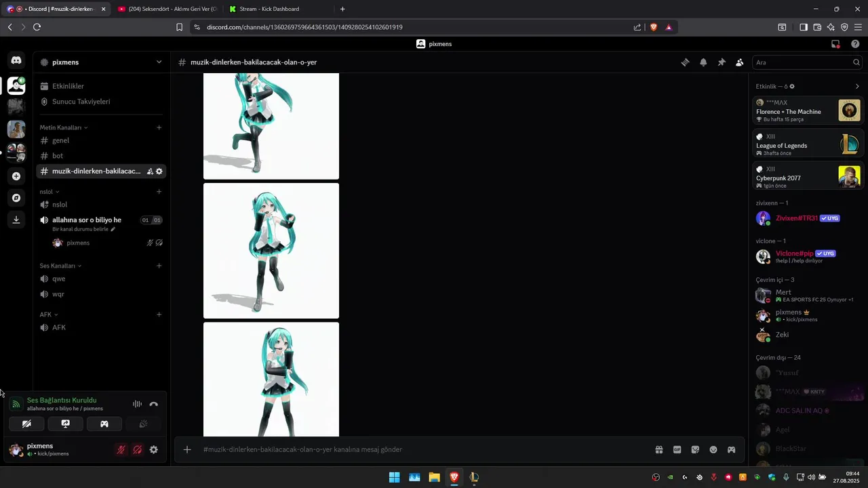
Task: Open League of Legends activity card
Action: [808, 144]
